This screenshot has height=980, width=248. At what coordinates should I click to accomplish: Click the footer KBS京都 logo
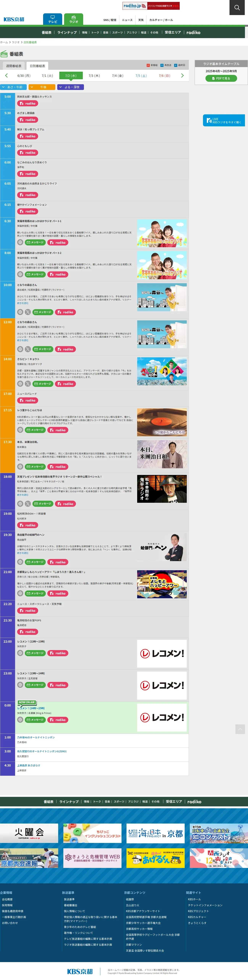[80, 971]
